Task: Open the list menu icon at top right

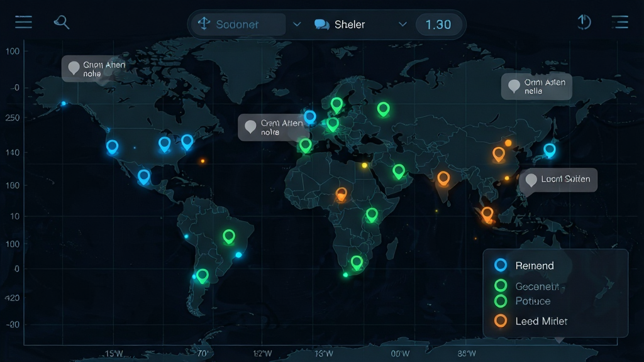Action: tap(619, 22)
